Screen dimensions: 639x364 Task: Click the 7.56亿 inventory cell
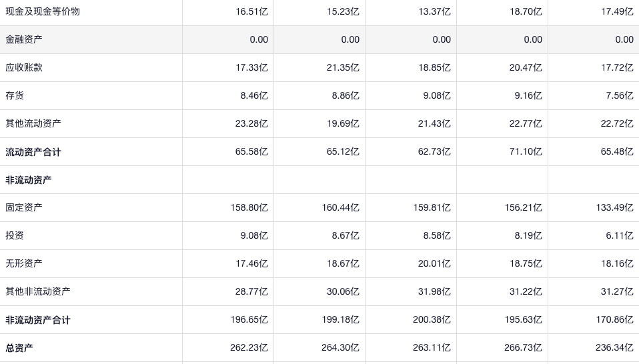click(x=620, y=95)
